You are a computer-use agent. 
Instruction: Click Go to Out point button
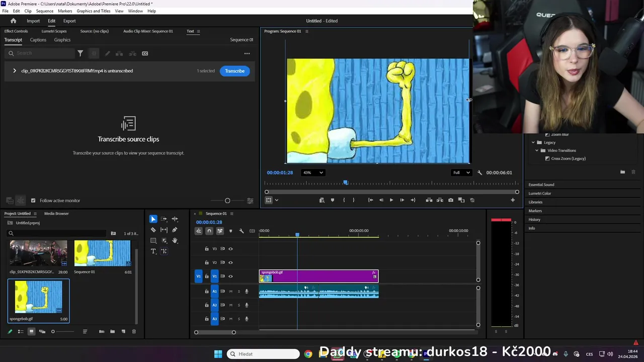coord(413,200)
